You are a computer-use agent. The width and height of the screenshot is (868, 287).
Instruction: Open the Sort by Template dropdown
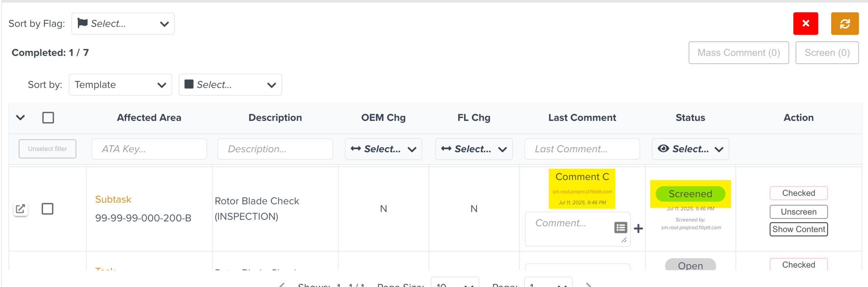pyautogui.click(x=120, y=85)
